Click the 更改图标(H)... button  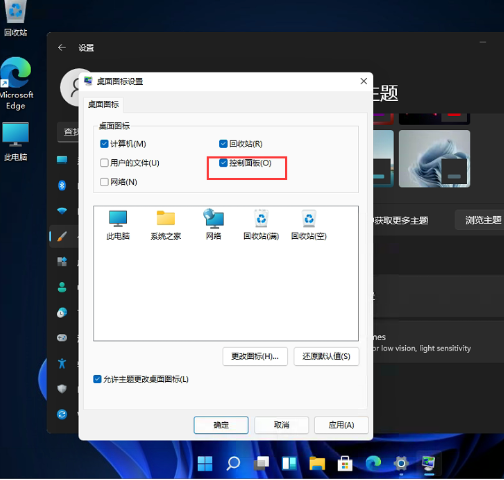point(255,356)
